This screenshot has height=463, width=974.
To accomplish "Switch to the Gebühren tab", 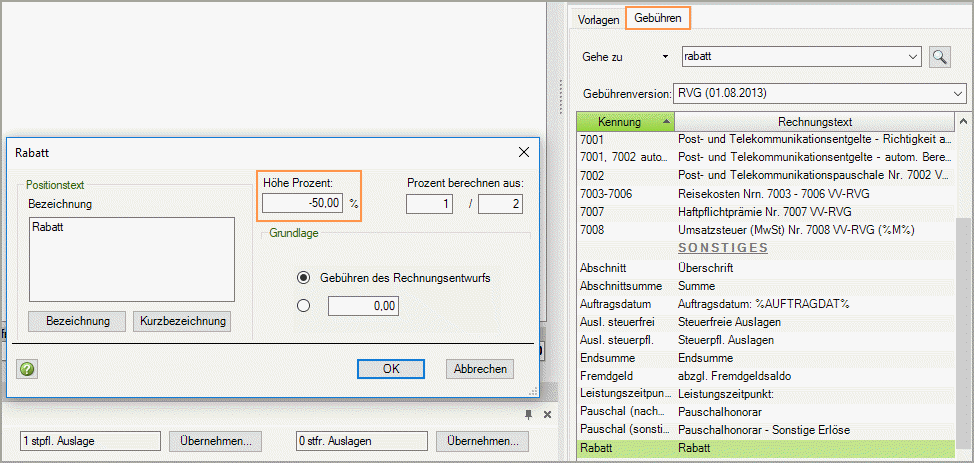I will (x=658, y=19).
